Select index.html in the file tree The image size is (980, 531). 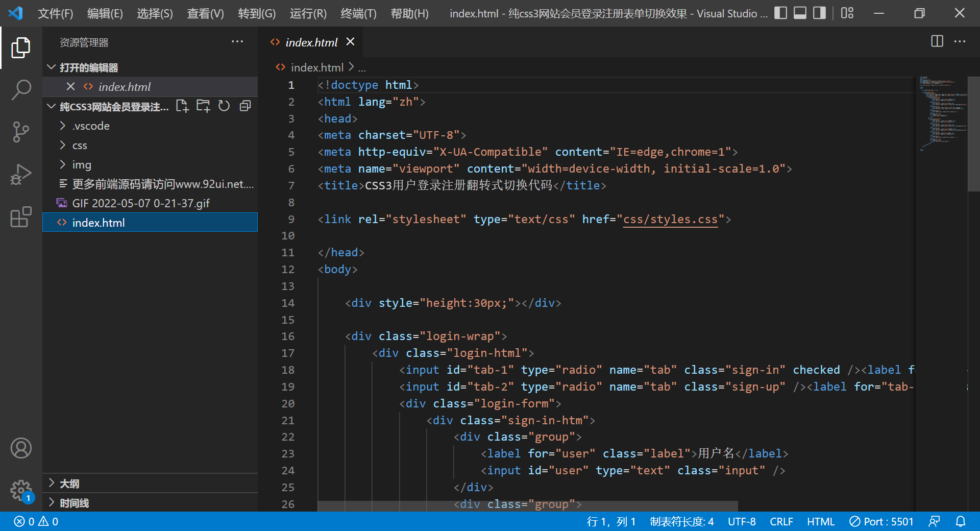pos(150,223)
